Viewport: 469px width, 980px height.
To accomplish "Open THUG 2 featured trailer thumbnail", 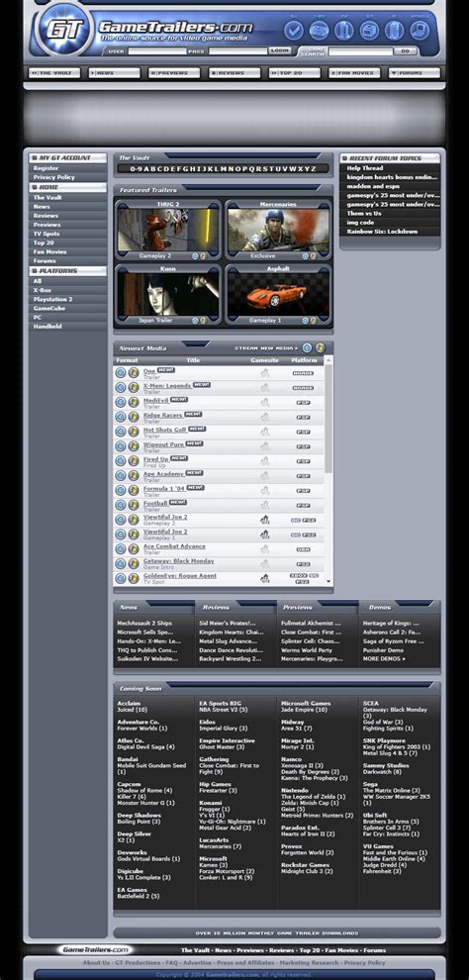I will (168, 230).
